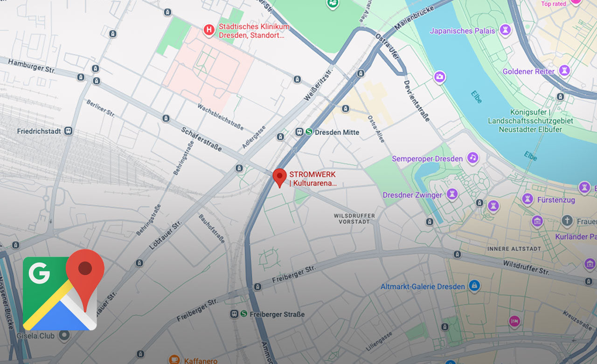Click the Dresdner Zwinger landmark icon

451,194
